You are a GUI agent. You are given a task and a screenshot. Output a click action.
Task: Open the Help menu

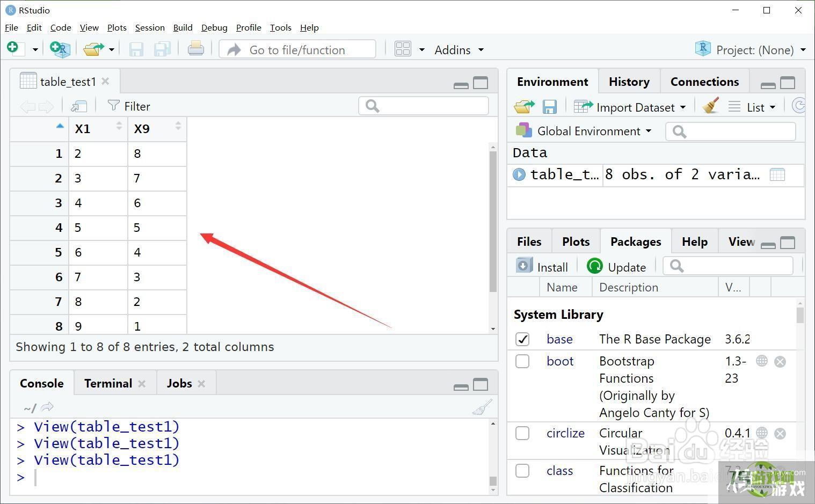click(309, 27)
